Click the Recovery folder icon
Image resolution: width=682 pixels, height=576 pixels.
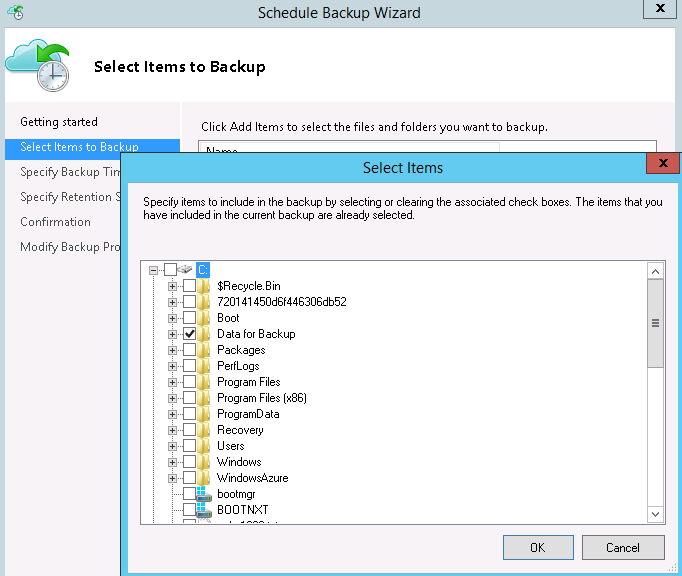click(204, 430)
